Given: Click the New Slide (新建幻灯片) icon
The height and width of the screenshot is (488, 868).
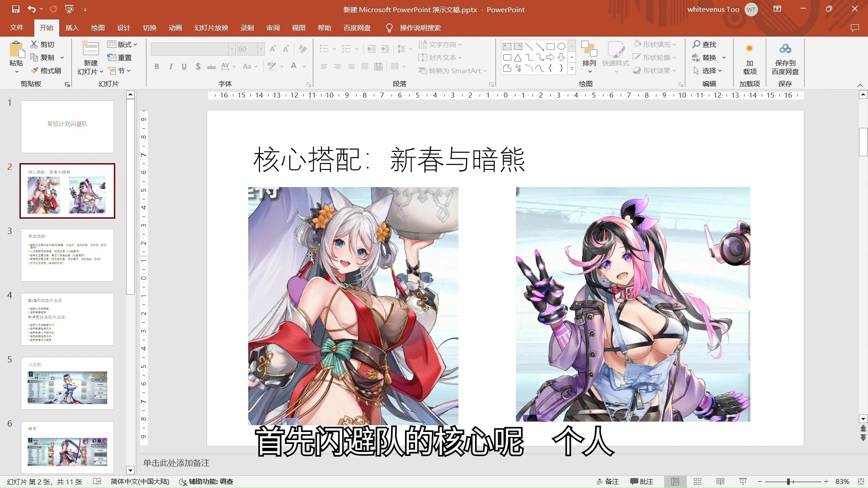Looking at the screenshot, I should (x=90, y=49).
